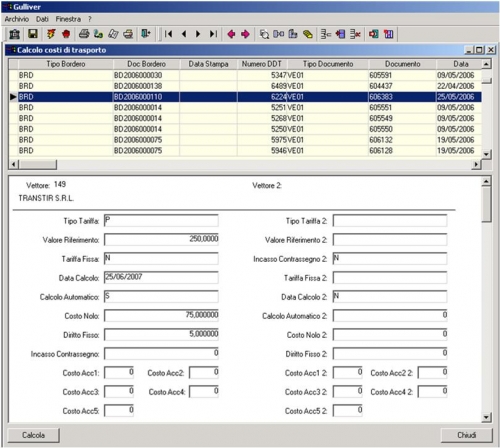500x448 pixels.
Task: Click the previous record arrow icon
Action: coord(184,34)
